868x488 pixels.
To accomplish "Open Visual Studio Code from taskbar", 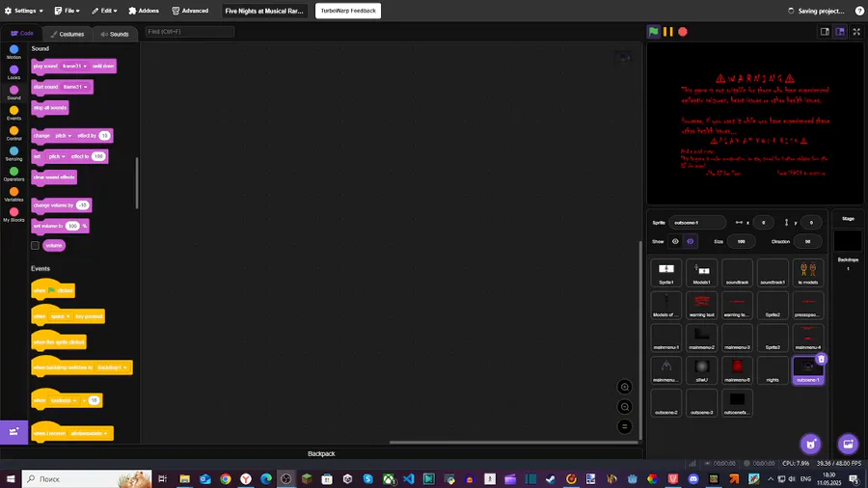I will coord(409,478).
